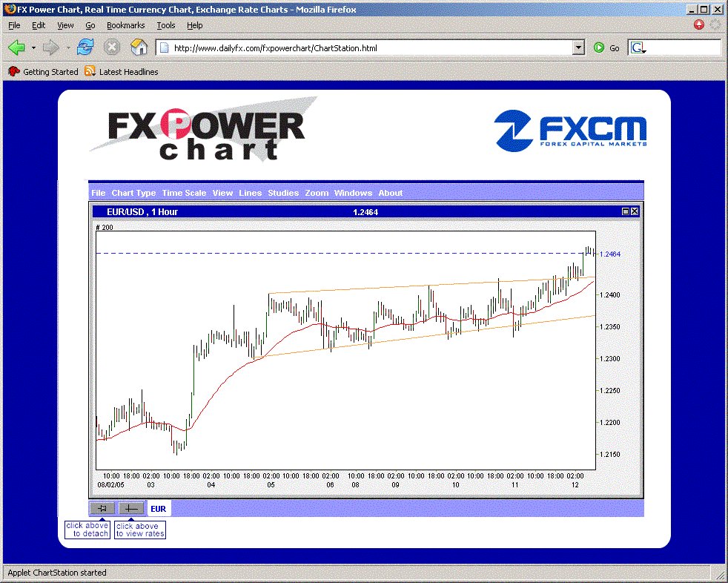728x583 pixels.
Task: Open the Firefox File menu
Action: pos(14,25)
